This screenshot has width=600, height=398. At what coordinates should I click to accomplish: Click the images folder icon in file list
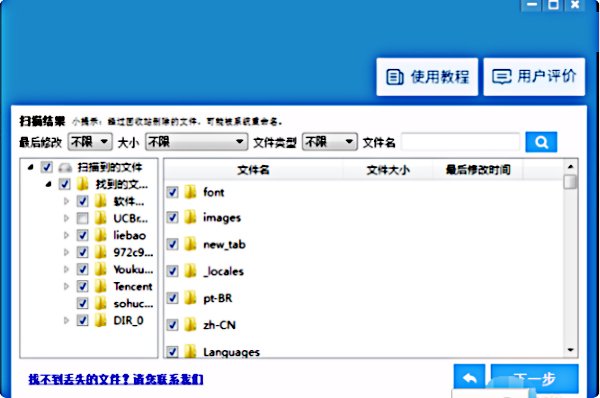click(x=190, y=217)
